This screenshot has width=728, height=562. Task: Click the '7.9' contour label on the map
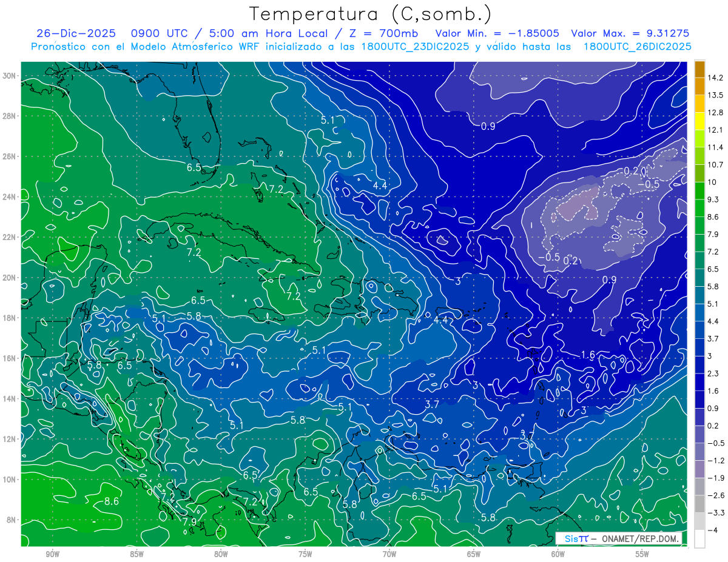[189, 521]
